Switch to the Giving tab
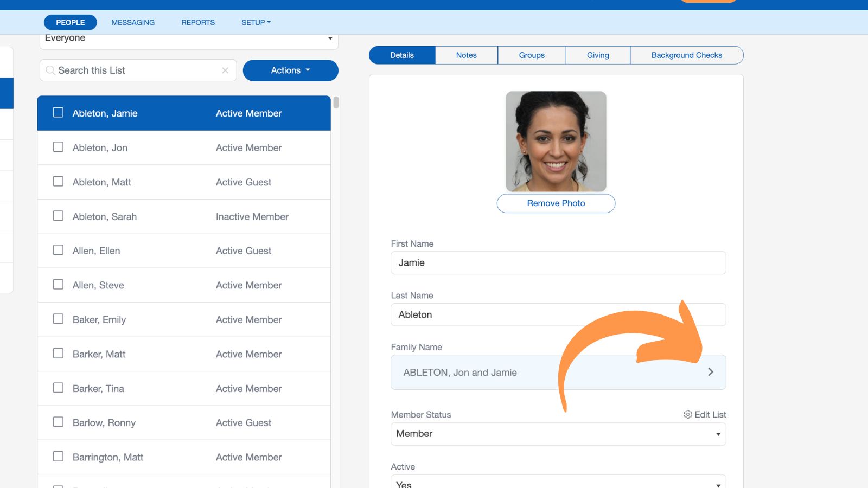The width and height of the screenshot is (868, 488). (x=597, y=55)
